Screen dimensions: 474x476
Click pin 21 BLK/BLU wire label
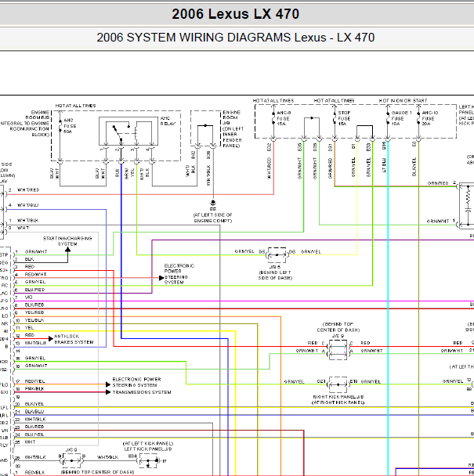(34, 412)
